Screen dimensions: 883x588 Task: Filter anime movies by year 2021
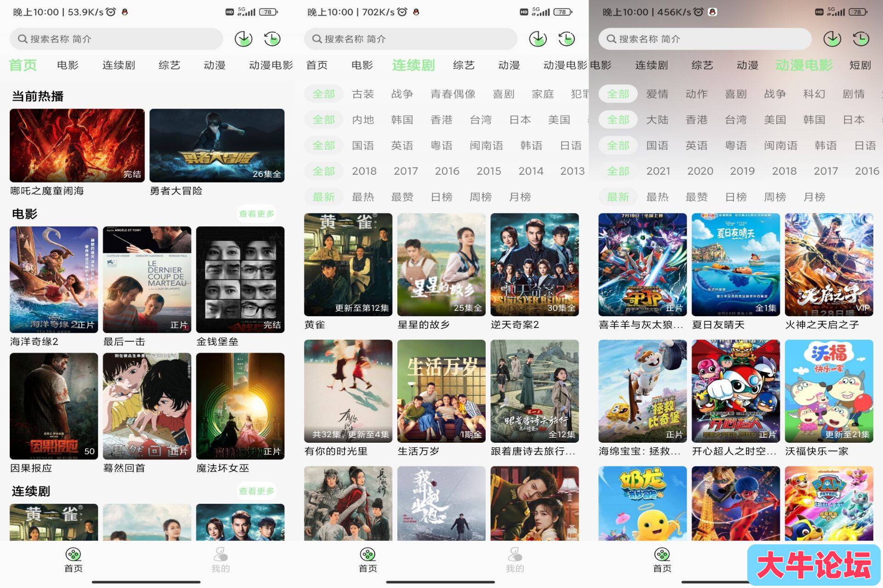[659, 171]
